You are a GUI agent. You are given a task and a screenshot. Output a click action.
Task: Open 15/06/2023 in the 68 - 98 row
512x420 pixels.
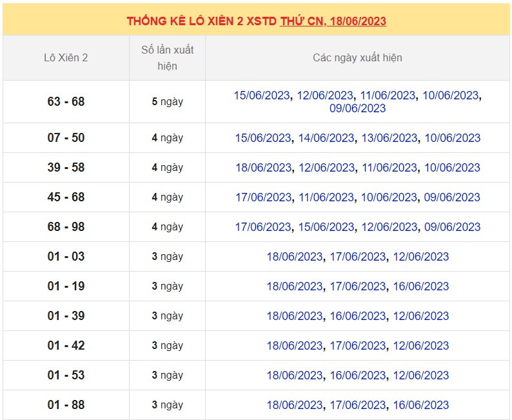(x=326, y=227)
